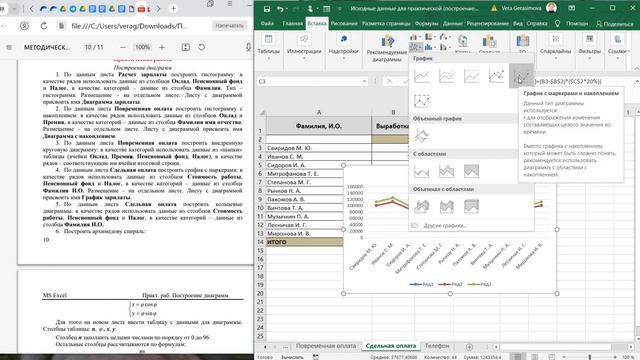Open new browser tab
640x360 pixels.
click(x=173, y=9)
